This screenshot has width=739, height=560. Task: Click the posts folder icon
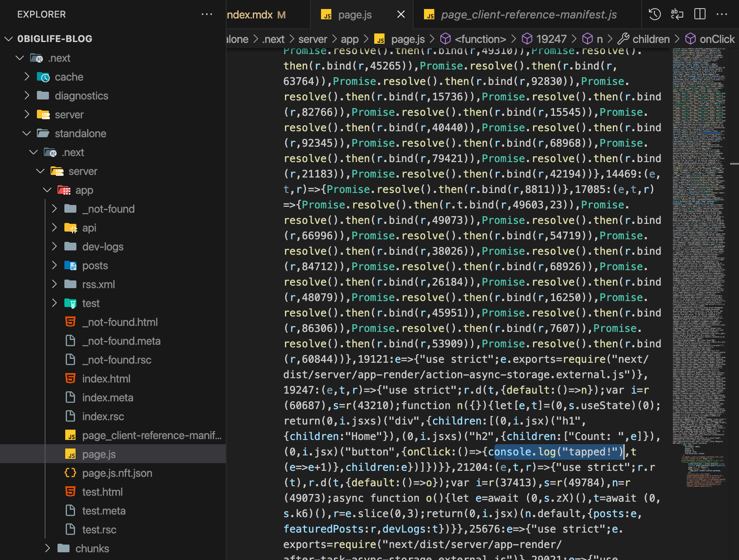(70, 265)
